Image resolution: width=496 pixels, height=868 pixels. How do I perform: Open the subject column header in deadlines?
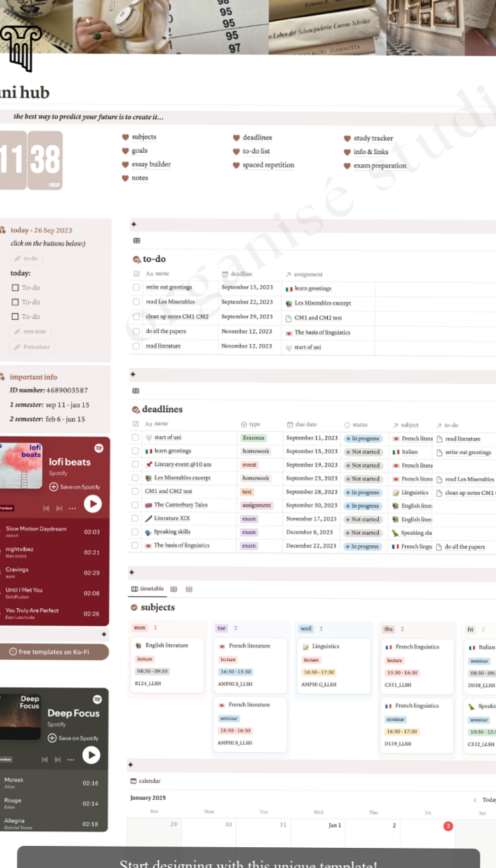click(x=406, y=425)
